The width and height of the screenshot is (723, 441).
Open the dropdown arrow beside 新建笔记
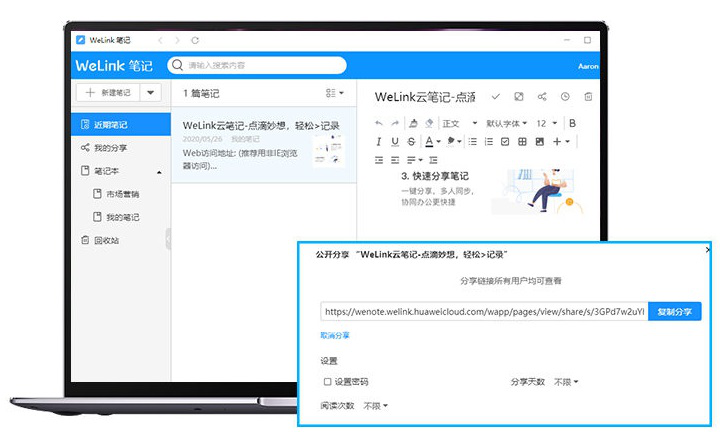tap(150, 92)
